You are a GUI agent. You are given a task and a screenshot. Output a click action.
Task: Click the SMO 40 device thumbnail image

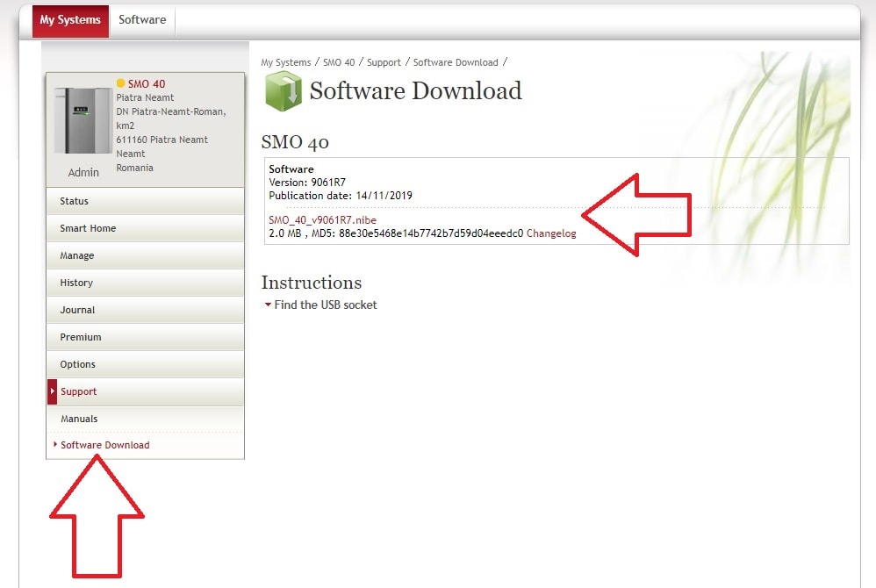coord(83,121)
